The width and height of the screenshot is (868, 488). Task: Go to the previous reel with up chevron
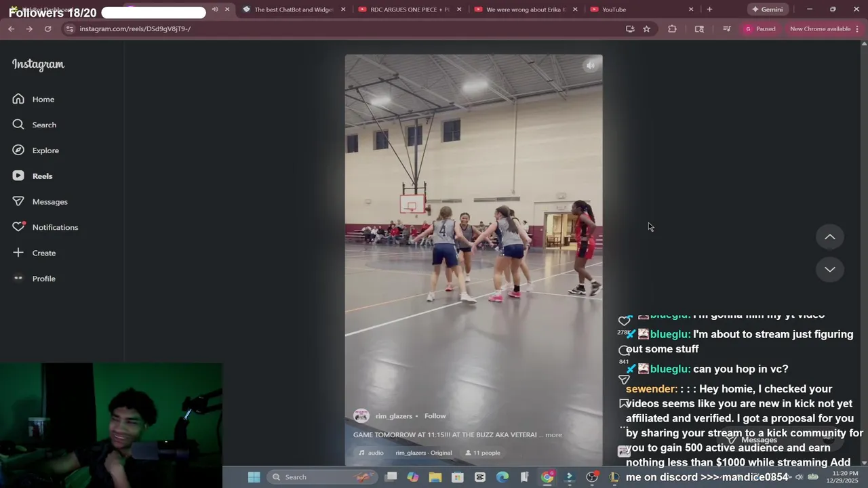[829, 237]
